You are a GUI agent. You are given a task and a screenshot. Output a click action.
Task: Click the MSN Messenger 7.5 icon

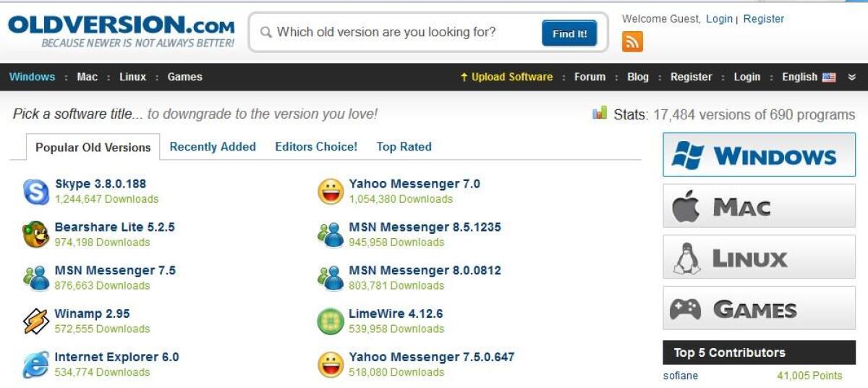pyautogui.click(x=35, y=278)
